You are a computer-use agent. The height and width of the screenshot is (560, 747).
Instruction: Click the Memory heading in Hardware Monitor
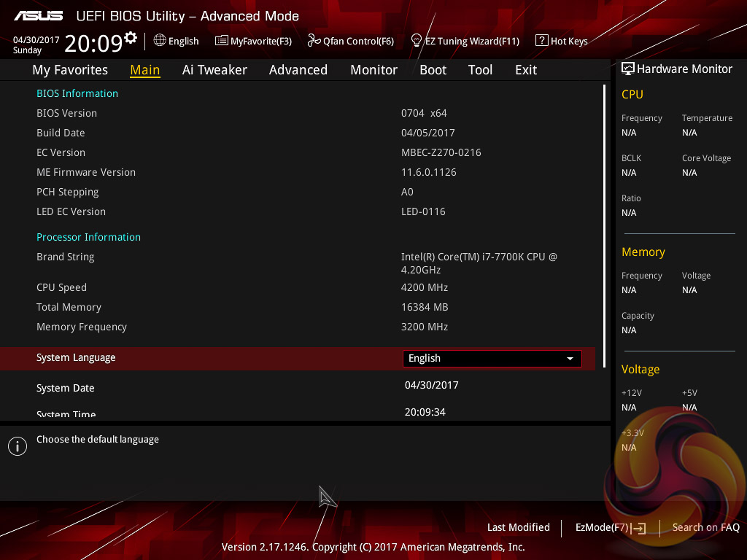tap(643, 252)
